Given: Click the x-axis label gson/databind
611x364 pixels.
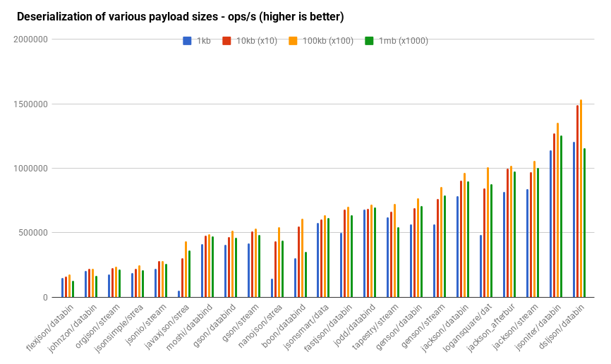Looking at the screenshot, I should coord(214,325).
